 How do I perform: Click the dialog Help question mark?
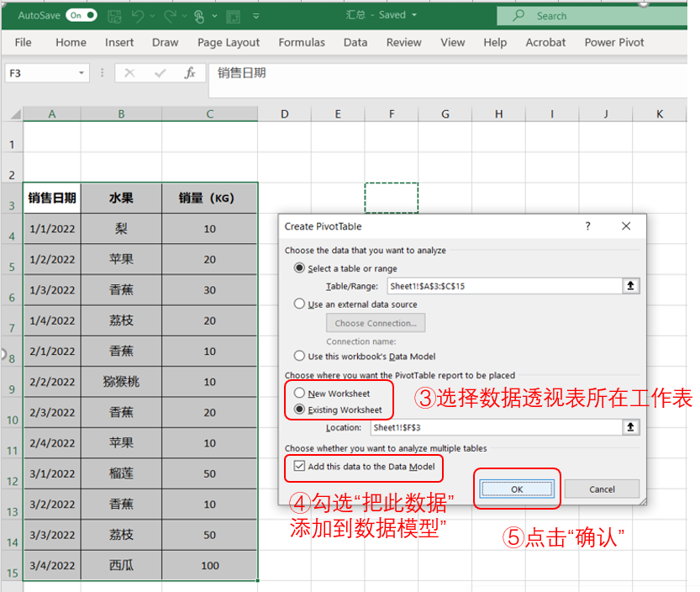click(588, 226)
